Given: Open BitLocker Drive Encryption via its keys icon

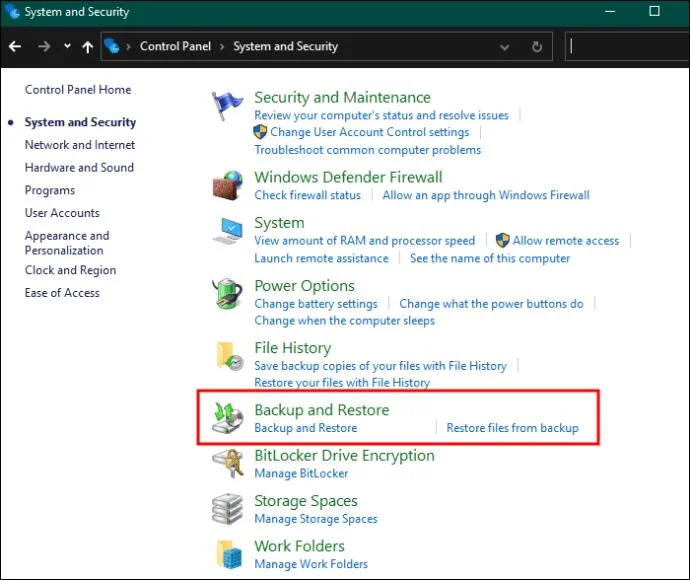Looking at the screenshot, I should [x=228, y=463].
